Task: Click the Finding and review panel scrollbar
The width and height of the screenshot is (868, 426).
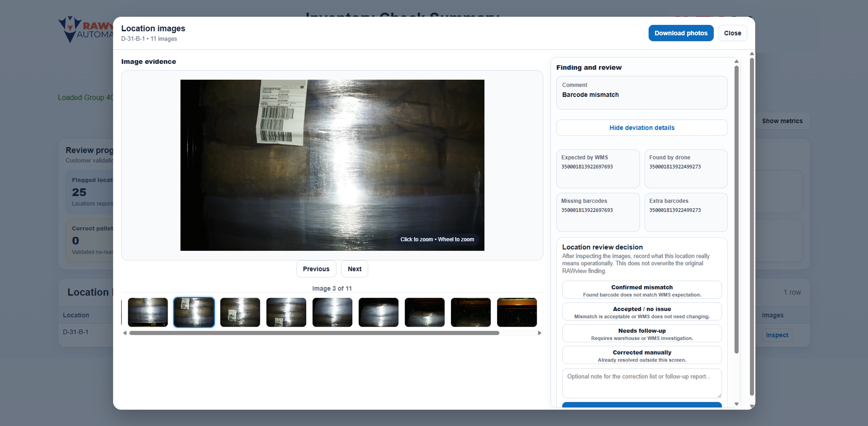Action: pyautogui.click(x=737, y=210)
